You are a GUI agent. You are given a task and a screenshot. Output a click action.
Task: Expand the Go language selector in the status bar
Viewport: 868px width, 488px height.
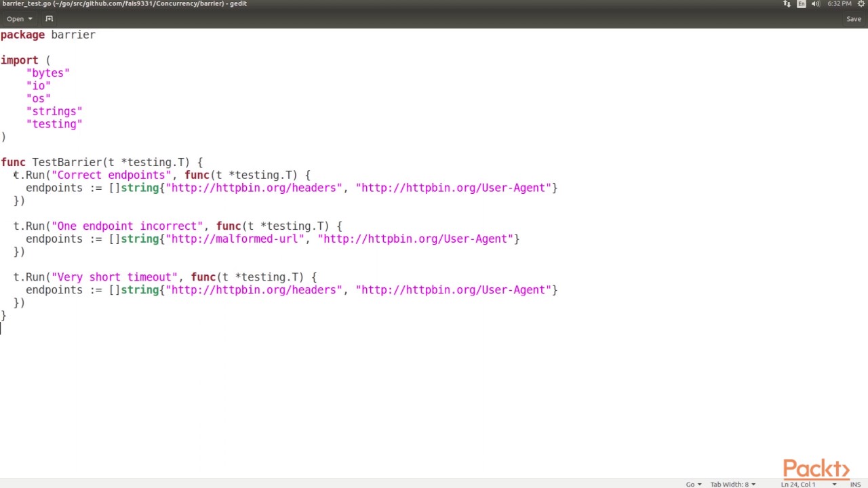(x=694, y=484)
